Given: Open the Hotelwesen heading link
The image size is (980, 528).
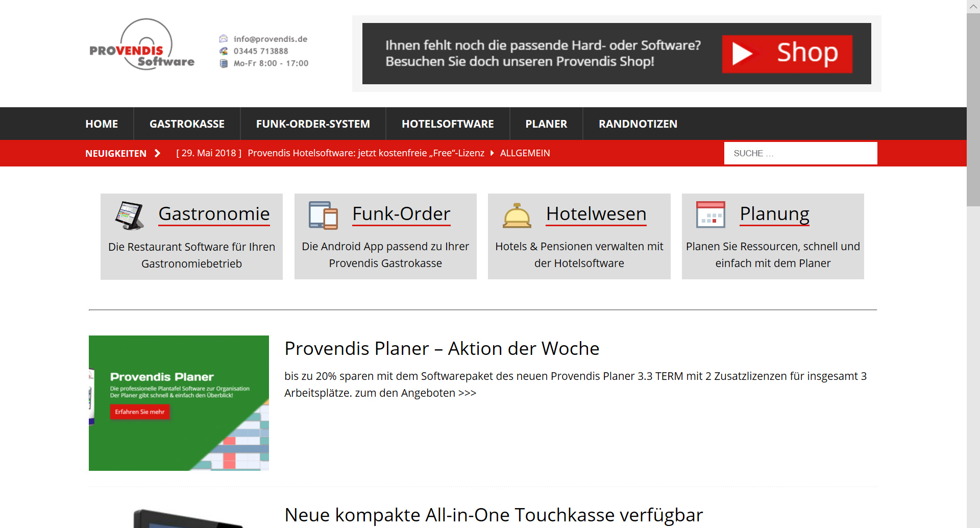Looking at the screenshot, I should [x=596, y=213].
